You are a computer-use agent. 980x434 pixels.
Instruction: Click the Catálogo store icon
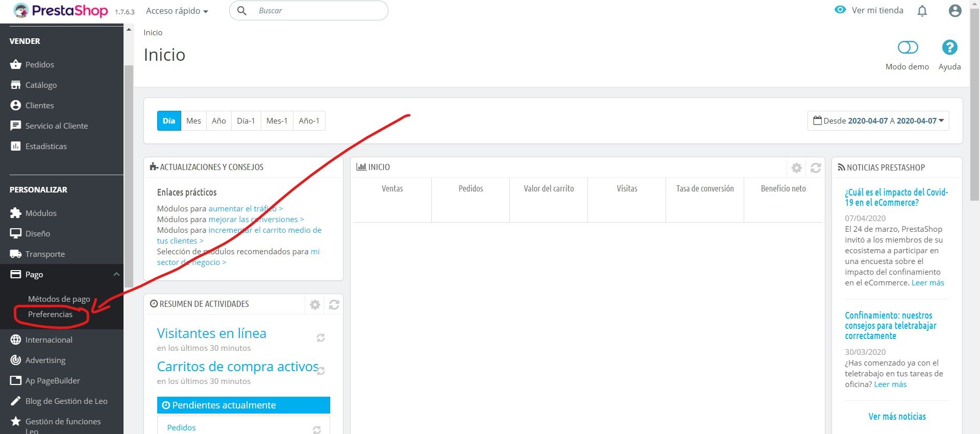[x=16, y=85]
